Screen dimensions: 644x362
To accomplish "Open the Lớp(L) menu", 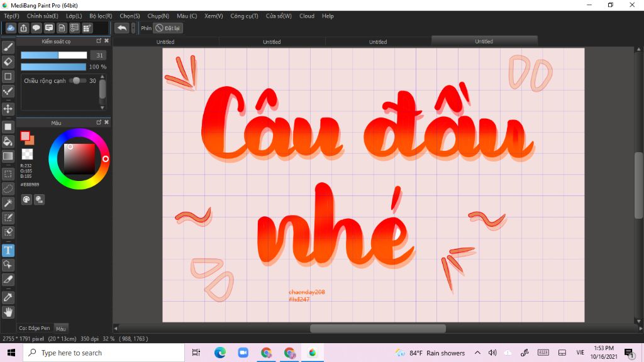I will [74, 16].
